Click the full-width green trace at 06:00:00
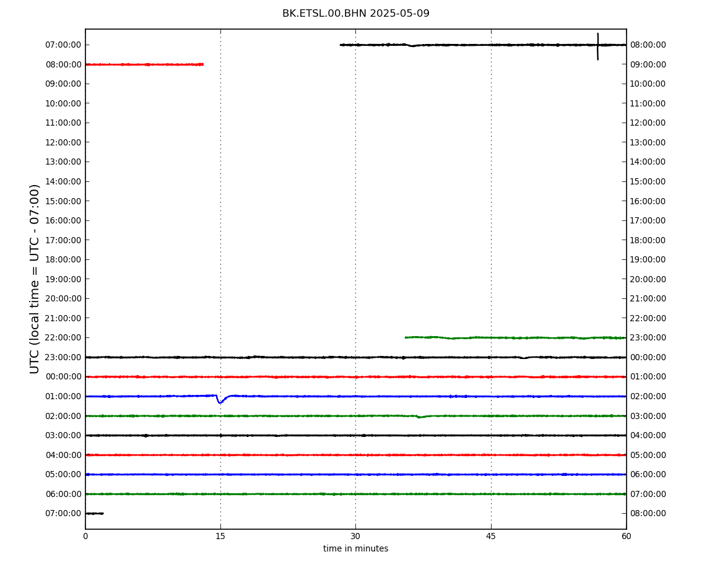712x588 pixels. tap(355, 494)
